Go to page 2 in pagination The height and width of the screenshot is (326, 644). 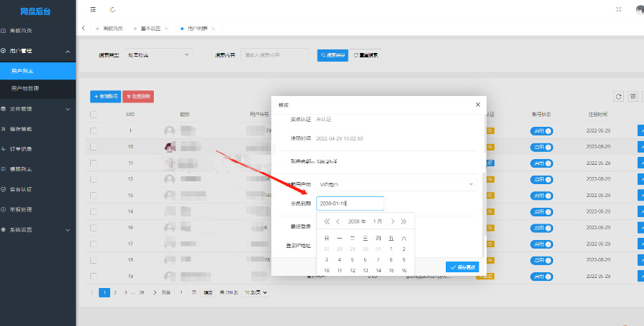115,293
